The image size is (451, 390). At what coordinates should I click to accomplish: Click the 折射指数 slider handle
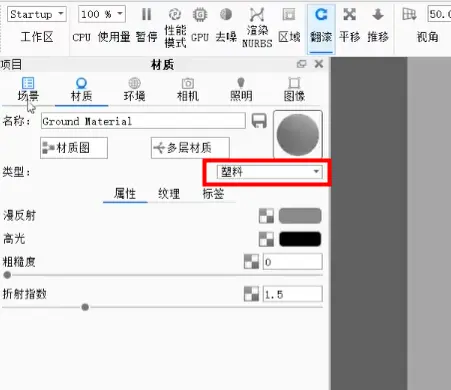pyautogui.click(x=85, y=307)
